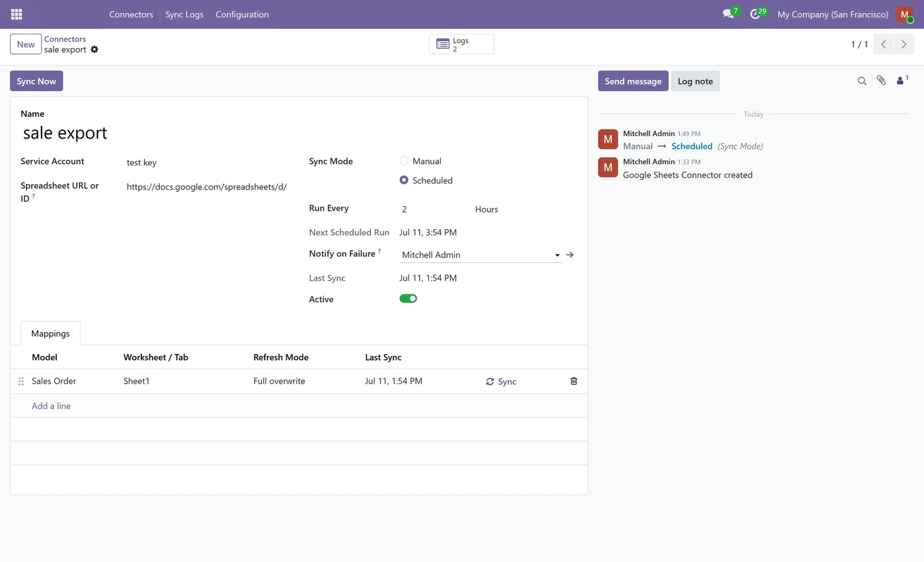This screenshot has width=924, height=562.
Task: Click Google Sheets Connector created message
Action: point(688,175)
